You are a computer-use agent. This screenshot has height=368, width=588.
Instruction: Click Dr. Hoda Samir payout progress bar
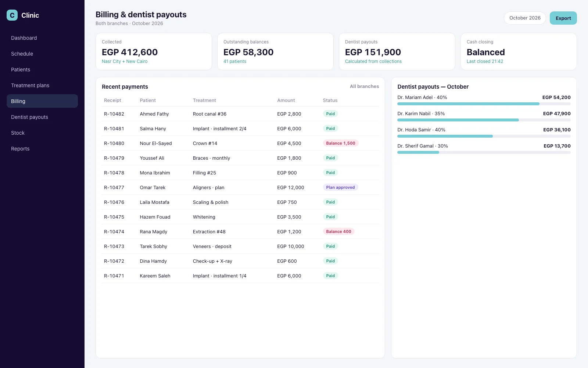point(484,136)
